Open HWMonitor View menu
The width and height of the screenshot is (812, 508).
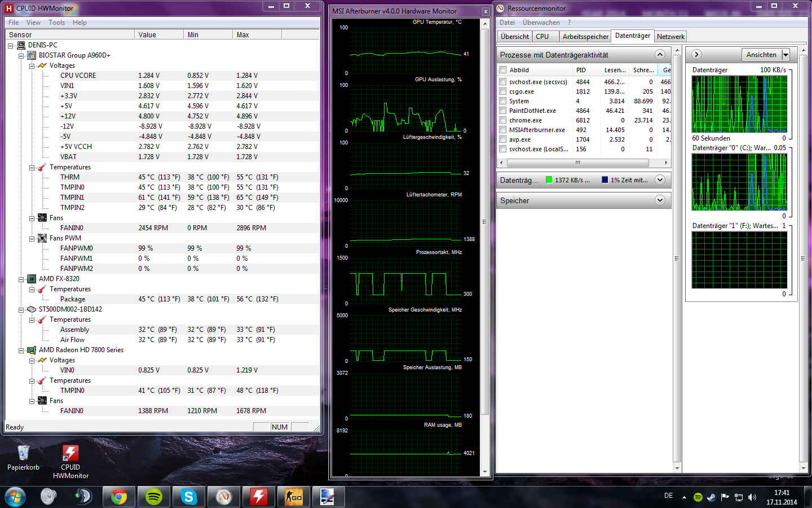pos(33,23)
